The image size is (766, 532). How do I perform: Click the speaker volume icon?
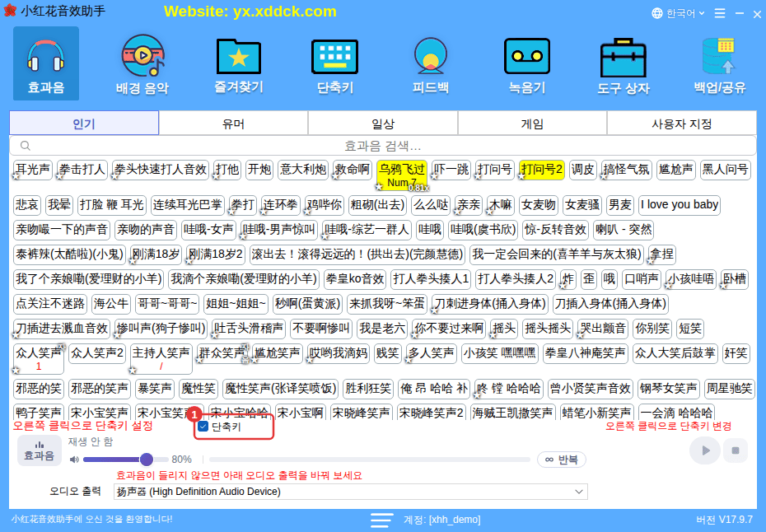tap(74, 460)
